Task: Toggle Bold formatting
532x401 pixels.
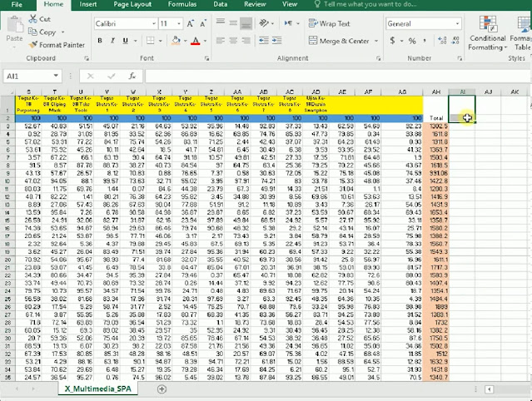Action: click(100, 41)
